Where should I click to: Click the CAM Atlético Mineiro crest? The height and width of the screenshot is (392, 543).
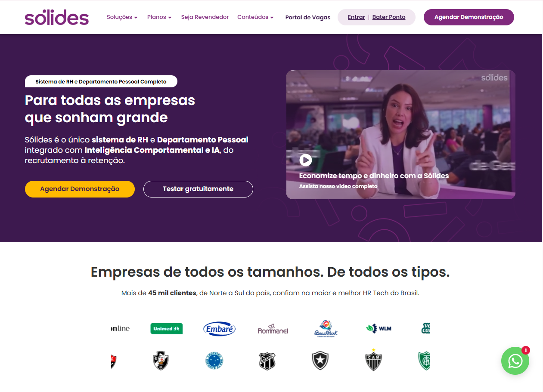pos(373,360)
